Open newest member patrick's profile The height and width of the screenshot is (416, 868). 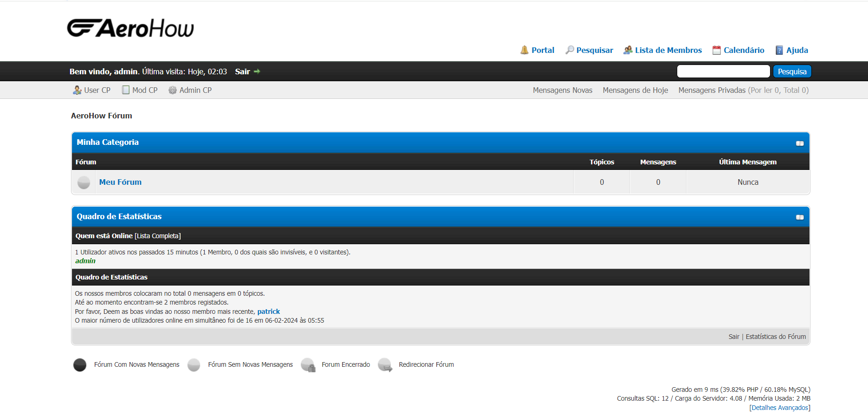coord(268,312)
